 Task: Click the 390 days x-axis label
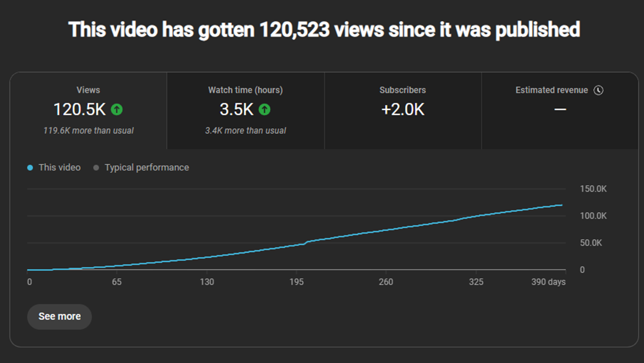(548, 282)
